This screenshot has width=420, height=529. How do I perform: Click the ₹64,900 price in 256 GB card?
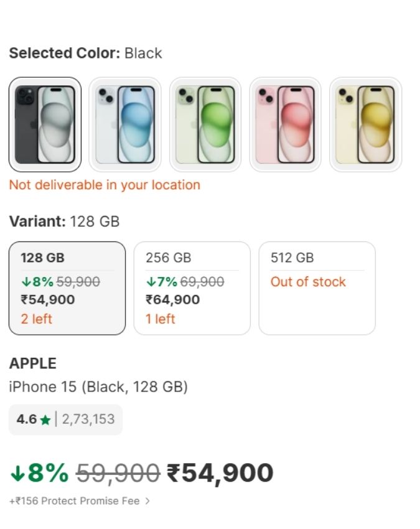172,300
